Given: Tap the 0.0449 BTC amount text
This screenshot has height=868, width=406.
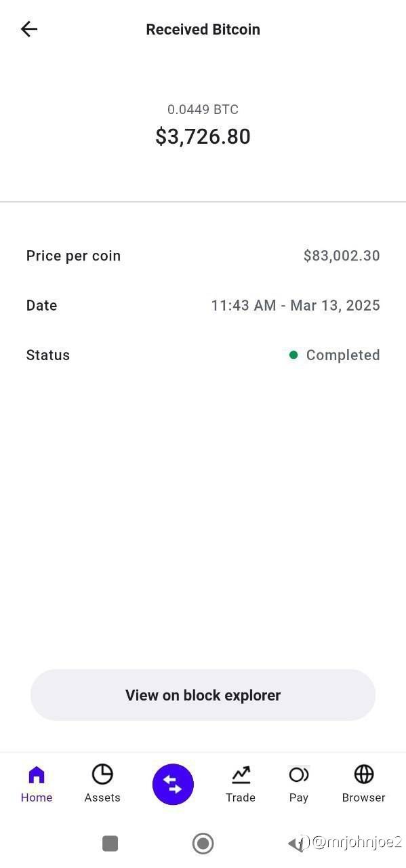Looking at the screenshot, I should coord(203,109).
